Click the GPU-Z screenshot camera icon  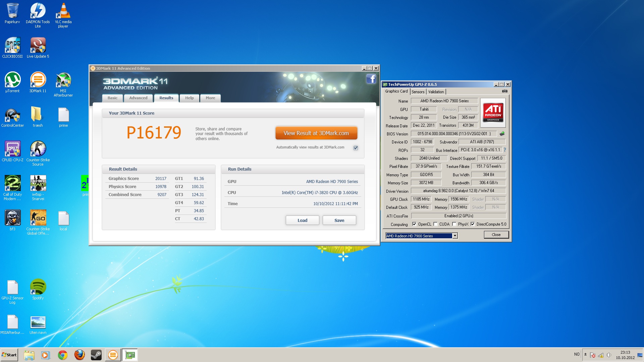pyautogui.click(x=504, y=91)
